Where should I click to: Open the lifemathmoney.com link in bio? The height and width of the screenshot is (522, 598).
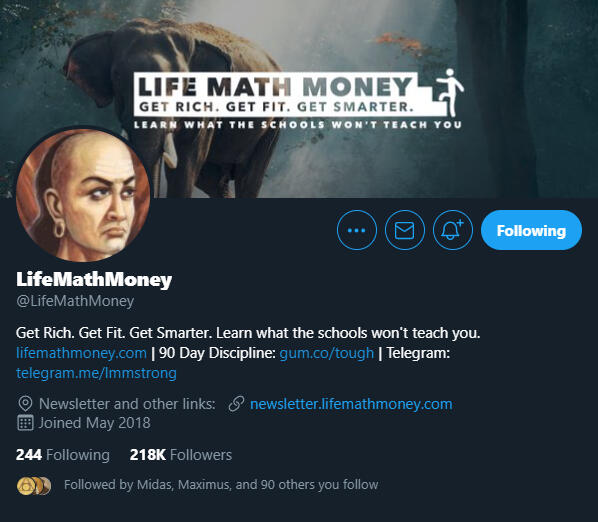pos(81,353)
